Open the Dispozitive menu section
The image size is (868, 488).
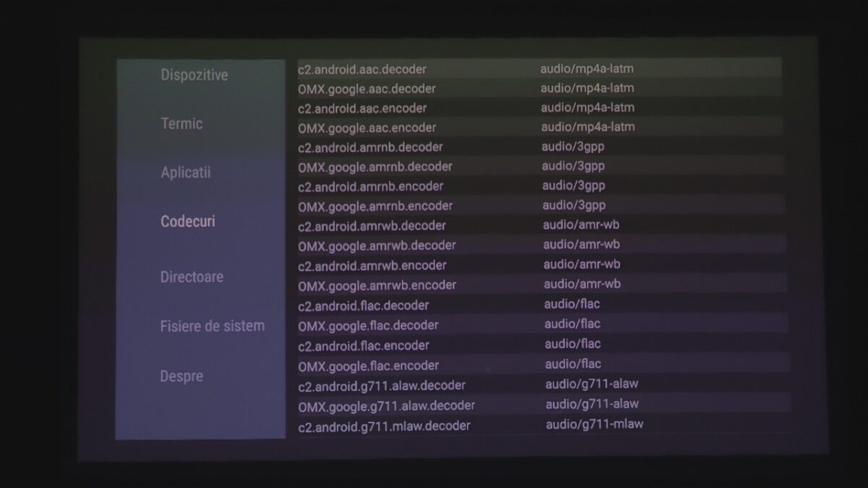194,75
